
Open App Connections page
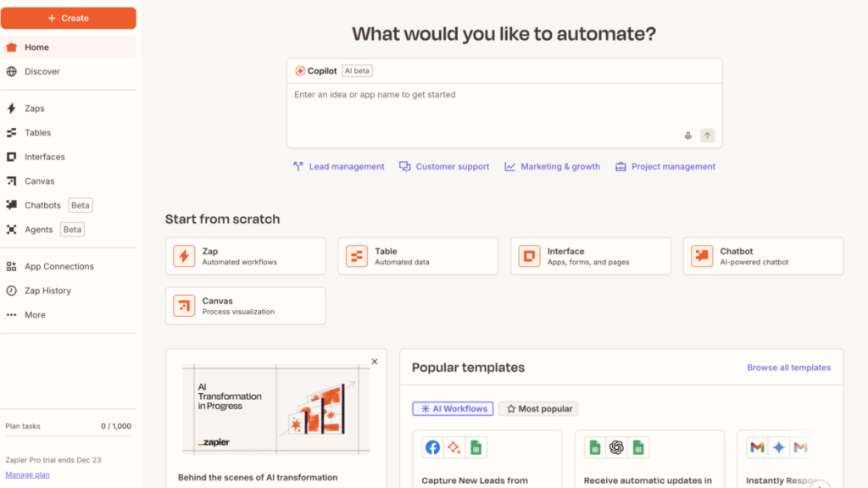(58, 266)
